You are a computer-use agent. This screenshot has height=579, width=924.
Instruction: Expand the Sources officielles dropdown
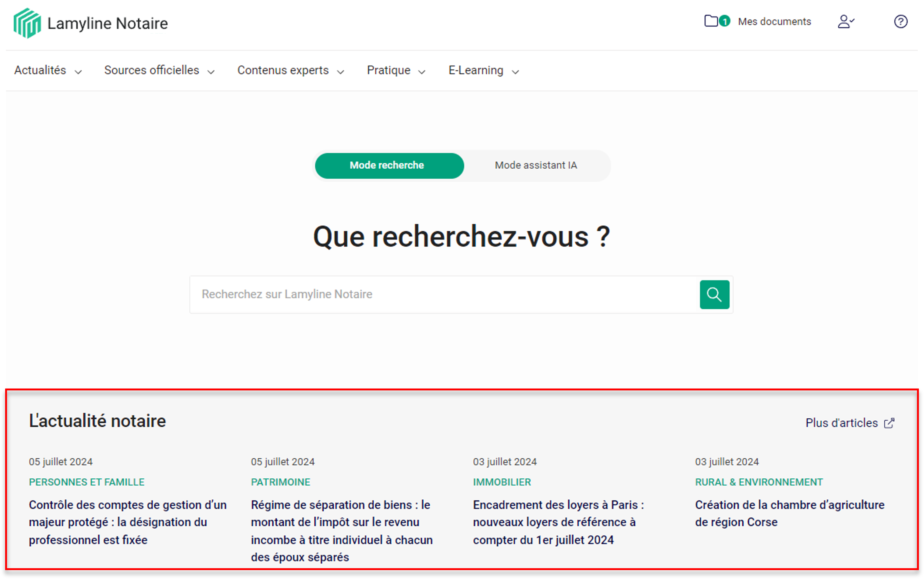[159, 70]
